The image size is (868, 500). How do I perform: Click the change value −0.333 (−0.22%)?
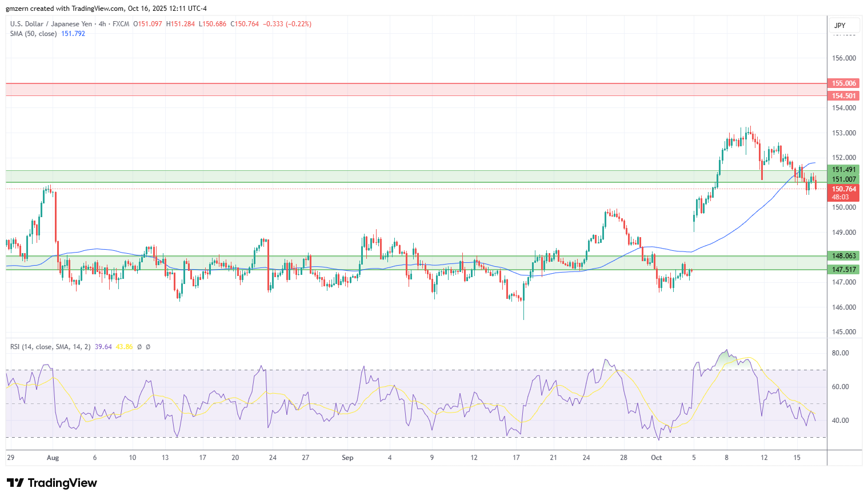(x=287, y=24)
